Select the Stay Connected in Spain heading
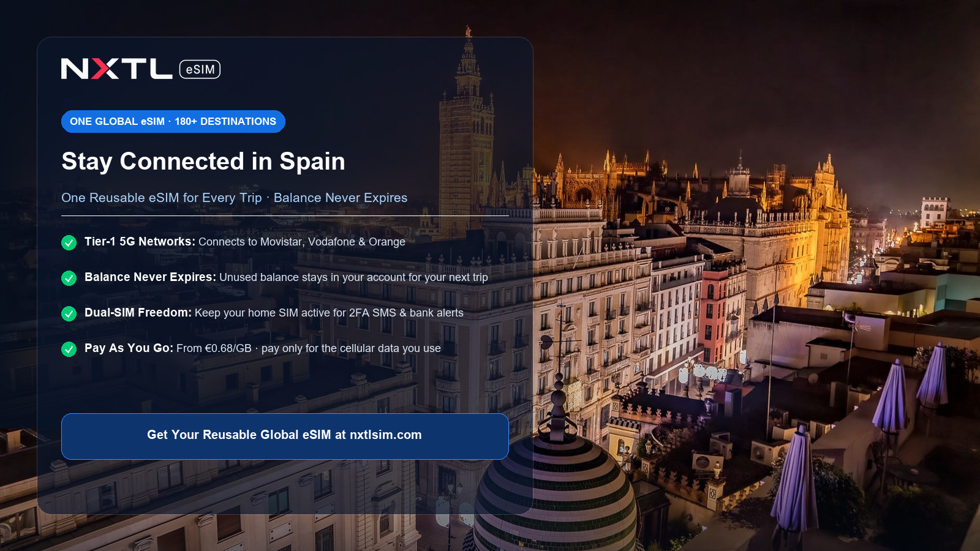The image size is (980, 551). point(203,162)
